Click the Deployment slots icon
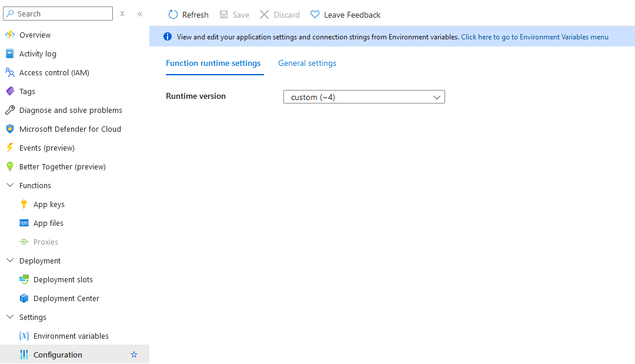This screenshot has height=364, width=635. point(24,279)
